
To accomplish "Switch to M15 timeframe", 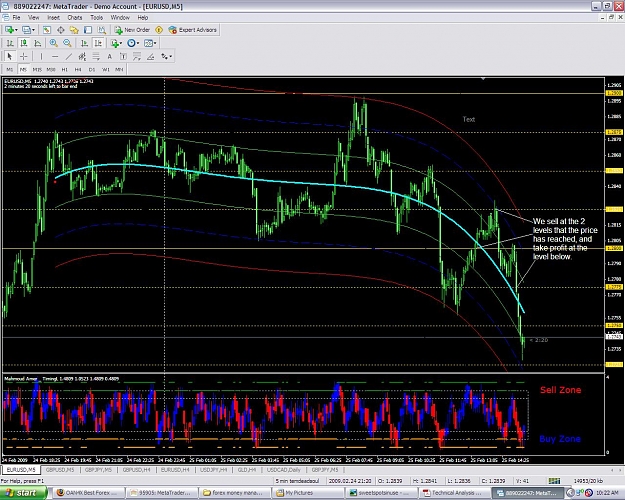I will pos(37,69).
